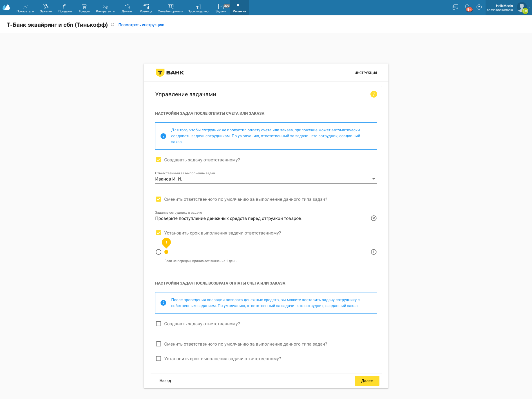The width and height of the screenshot is (532, 399).
Task: Enable refund section task creation checkbox
Action: 158,324
